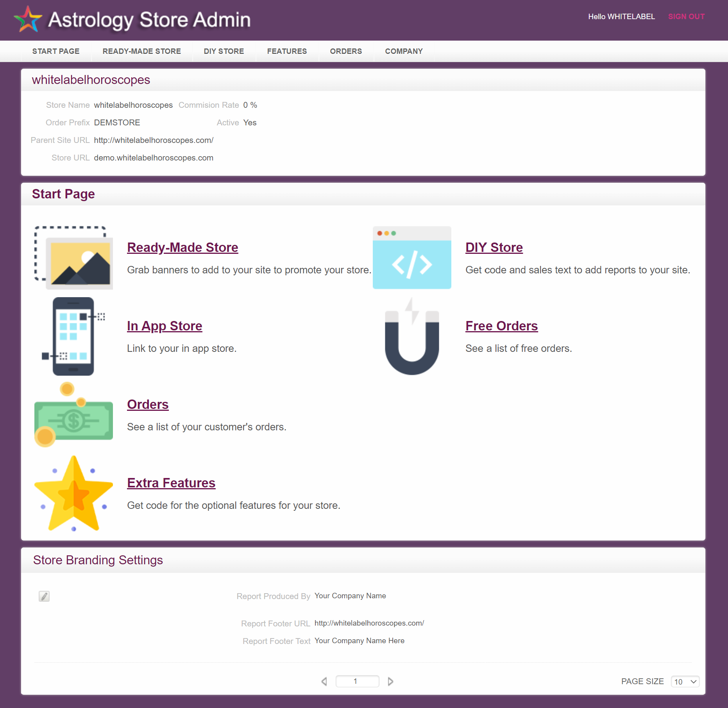This screenshot has width=728, height=708.
Task: Click the DIY Store code window icon
Action: [412, 258]
